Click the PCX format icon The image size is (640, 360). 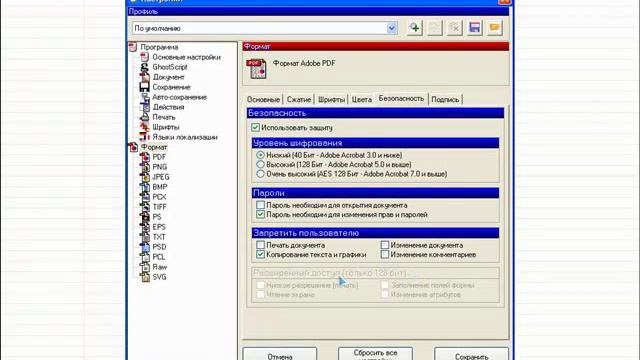144,197
